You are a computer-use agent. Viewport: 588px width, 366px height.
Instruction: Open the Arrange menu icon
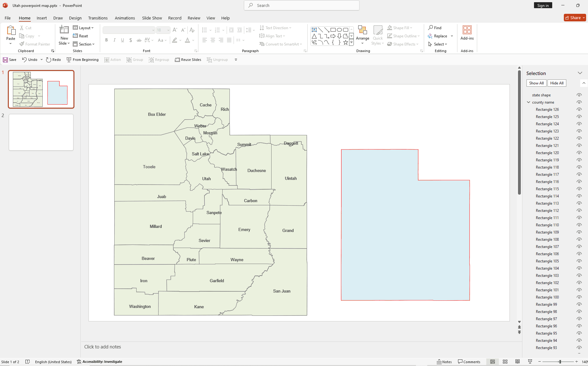(363, 30)
